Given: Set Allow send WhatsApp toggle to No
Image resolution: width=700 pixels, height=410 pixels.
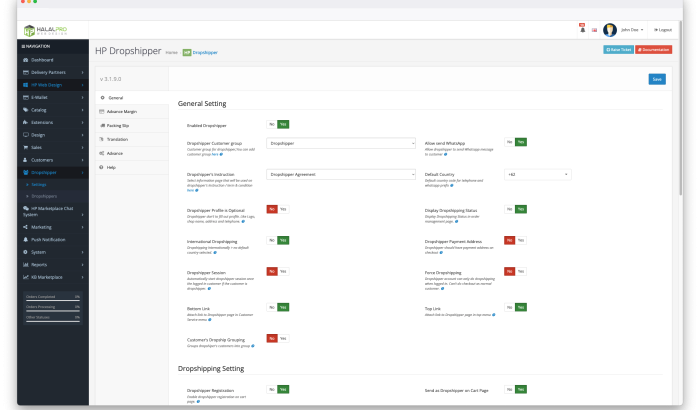Looking at the screenshot, I should (x=509, y=142).
